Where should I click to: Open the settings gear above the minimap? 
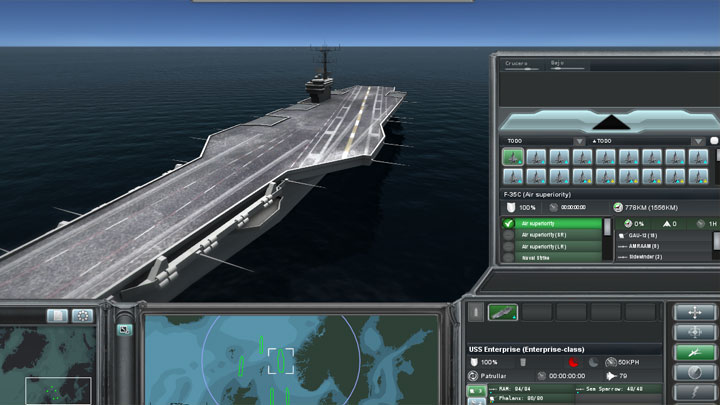pos(83,315)
